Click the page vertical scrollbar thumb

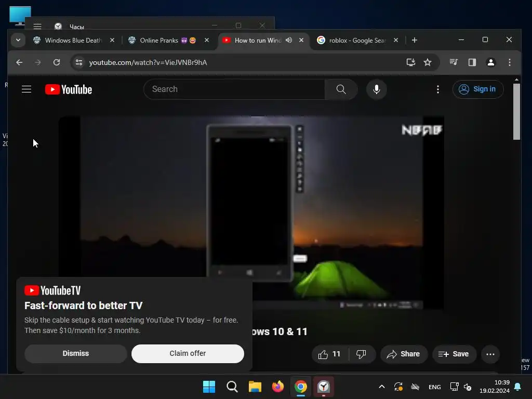click(x=516, y=112)
